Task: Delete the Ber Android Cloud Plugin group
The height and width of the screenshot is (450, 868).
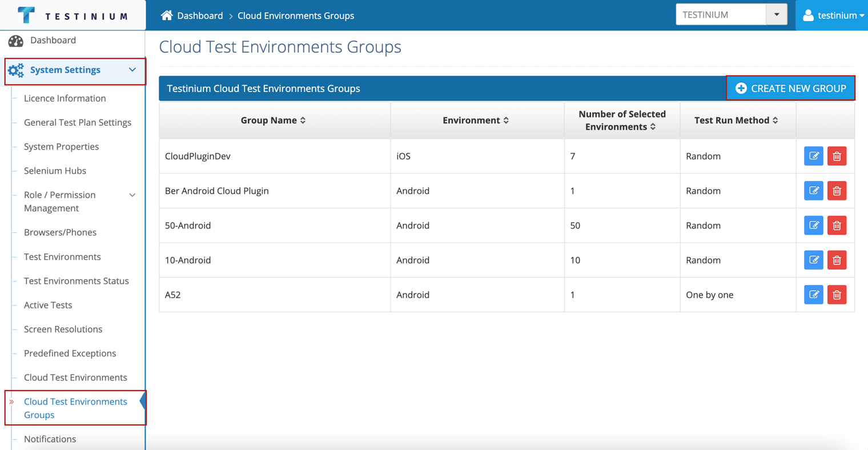Action: pos(837,191)
